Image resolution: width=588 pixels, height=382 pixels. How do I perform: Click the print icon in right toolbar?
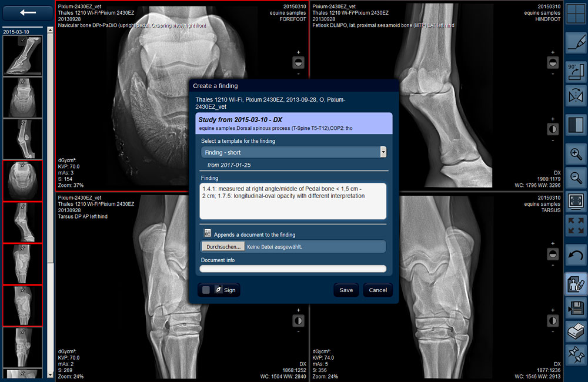576,331
